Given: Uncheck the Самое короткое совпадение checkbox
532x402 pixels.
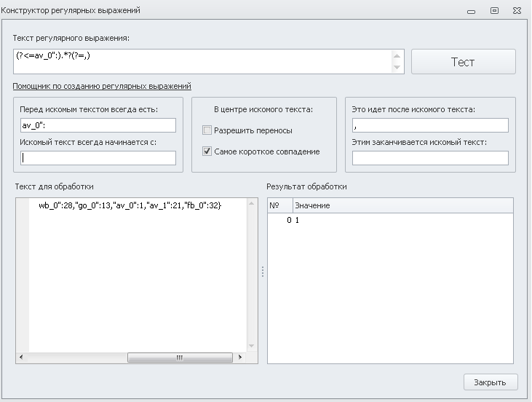Looking at the screenshot, I should tap(207, 151).
